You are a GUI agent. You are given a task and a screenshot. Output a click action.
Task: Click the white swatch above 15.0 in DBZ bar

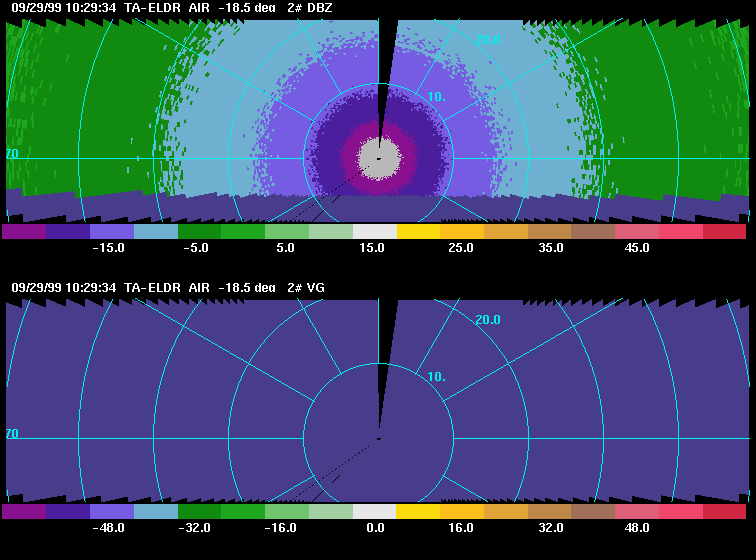pos(375,232)
